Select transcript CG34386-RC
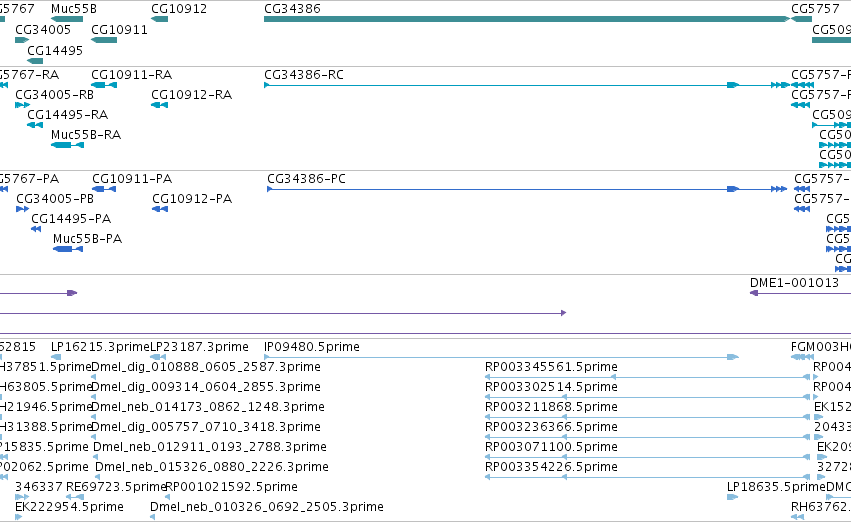Viewport: 851px width, 522px height. tap(526, 85)
